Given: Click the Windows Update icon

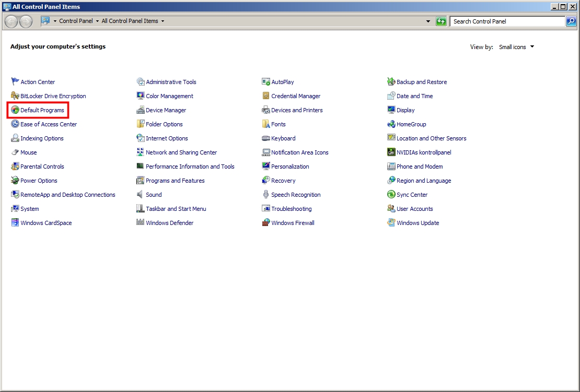Looking at the screenshot, I should (391, 222).
